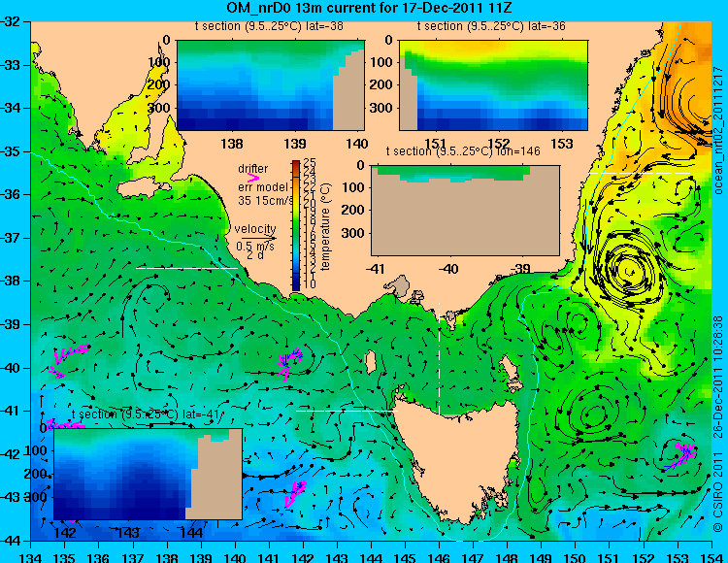The width and height of the screenshot is (728, 563).
Task: Click the 139 tick label under lat=-38 inset
Action: click(295, 144)
